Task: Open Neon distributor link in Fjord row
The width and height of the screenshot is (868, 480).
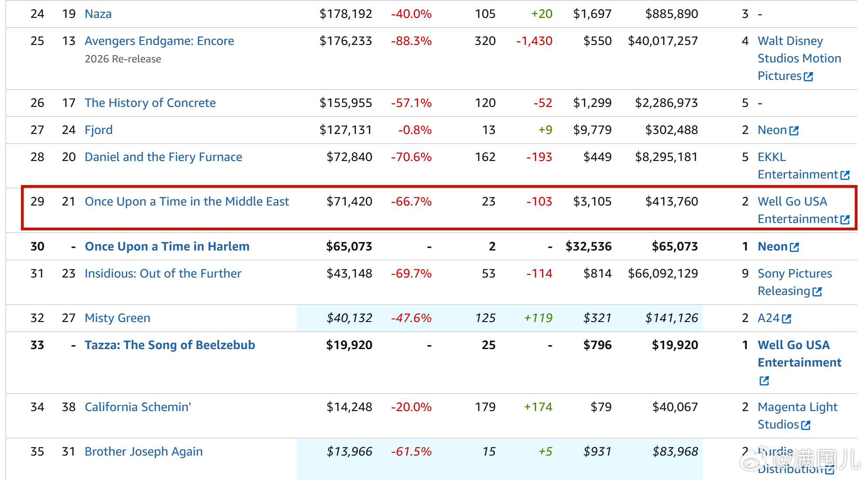Action: pos(772,130)
